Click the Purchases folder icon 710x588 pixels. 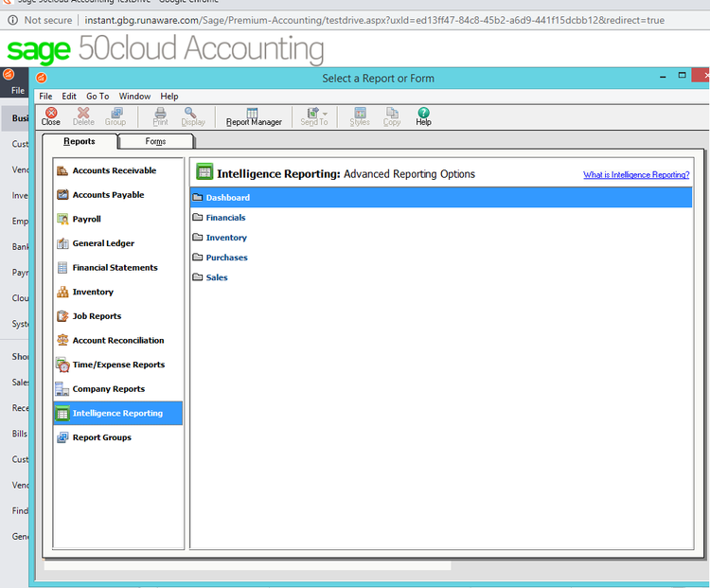tap(198, 257)
